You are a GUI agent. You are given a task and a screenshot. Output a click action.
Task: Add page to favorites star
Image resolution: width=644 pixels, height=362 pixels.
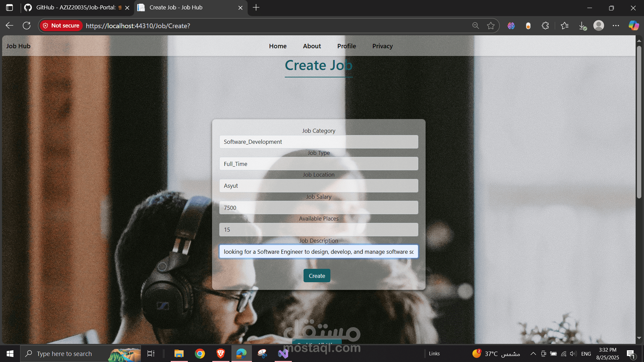tap(491, 25)
